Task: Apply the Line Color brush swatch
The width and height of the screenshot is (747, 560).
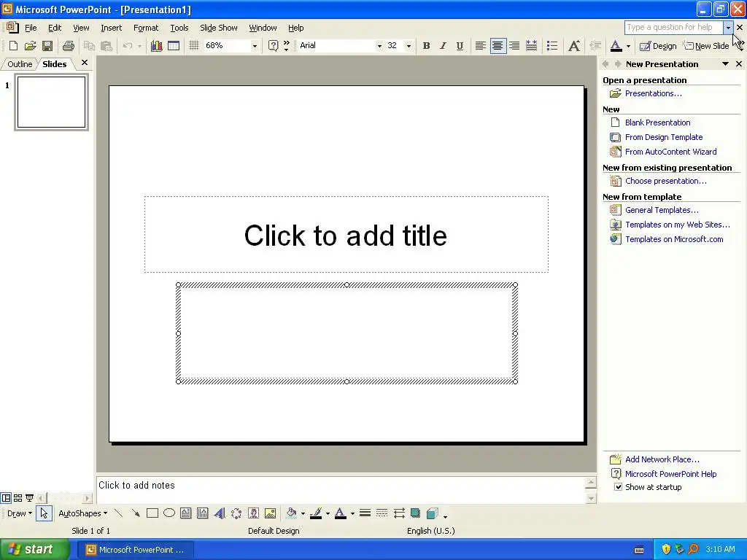Action: click(316, 513)
